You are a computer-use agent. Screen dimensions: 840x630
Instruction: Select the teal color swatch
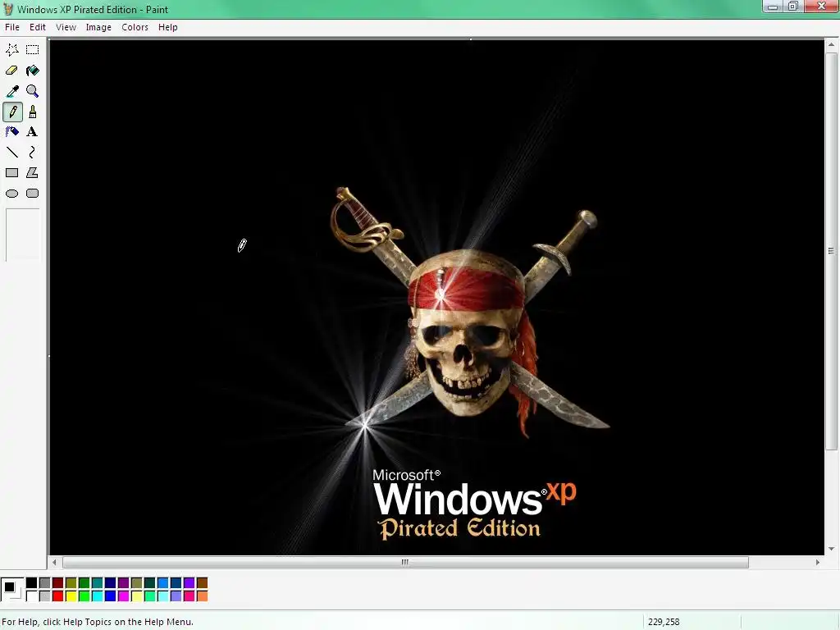click(98, 583)
